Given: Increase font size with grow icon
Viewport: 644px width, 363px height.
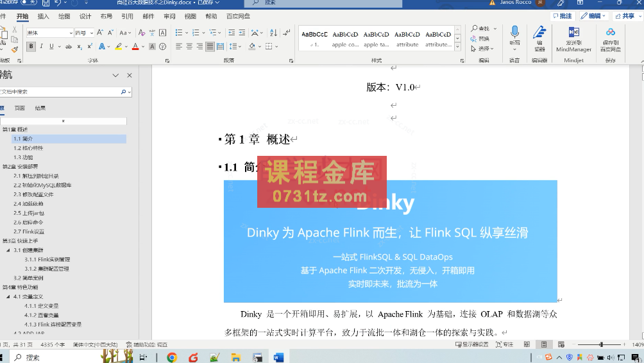Looking at the screenshot, I should 100,33.
